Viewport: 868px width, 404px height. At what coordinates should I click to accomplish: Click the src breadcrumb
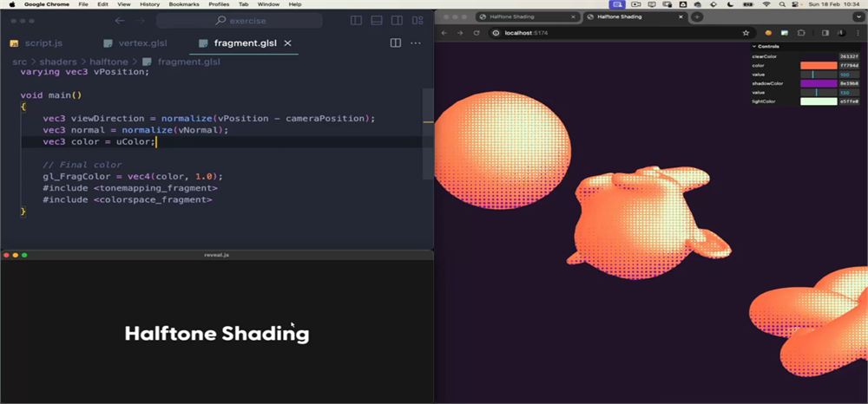pos(19,62)
